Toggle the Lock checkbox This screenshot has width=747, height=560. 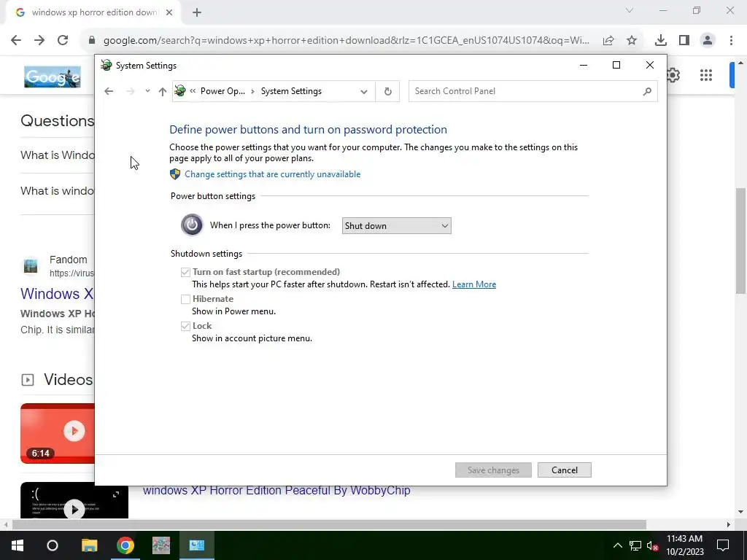coord(185,326)
